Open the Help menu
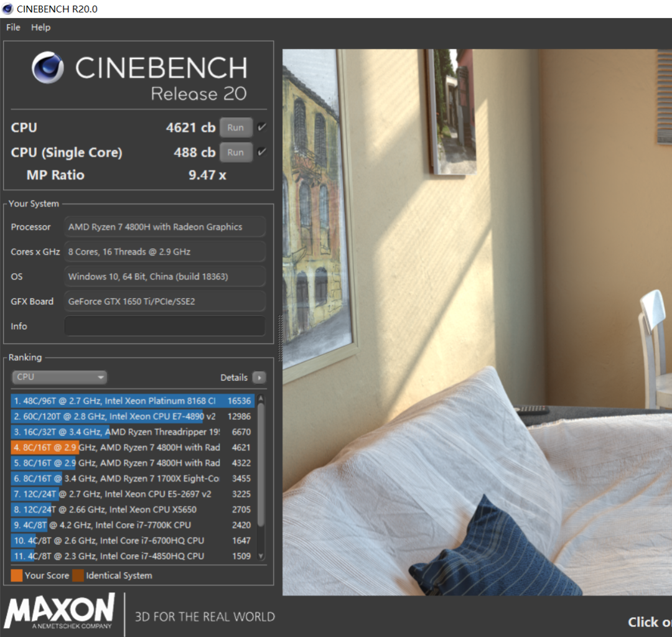672x637 pixels. point(40,27)
